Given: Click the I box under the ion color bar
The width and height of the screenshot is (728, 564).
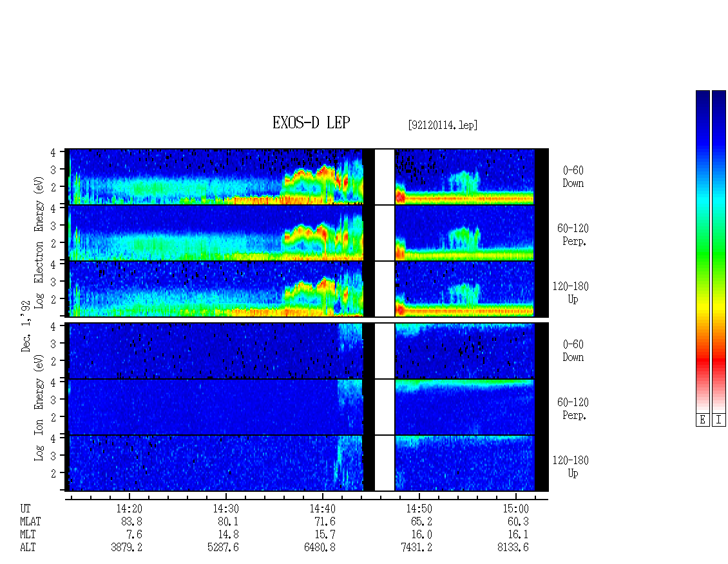Looking at the screenshot, I should tap(719, 420).
